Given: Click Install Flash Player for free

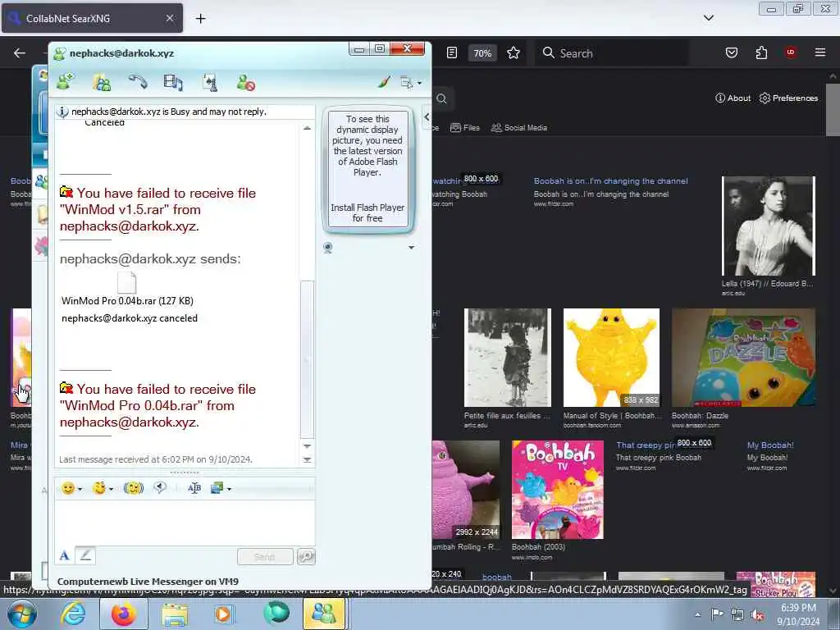Looking at the screenshot, I should pos(367,212).
